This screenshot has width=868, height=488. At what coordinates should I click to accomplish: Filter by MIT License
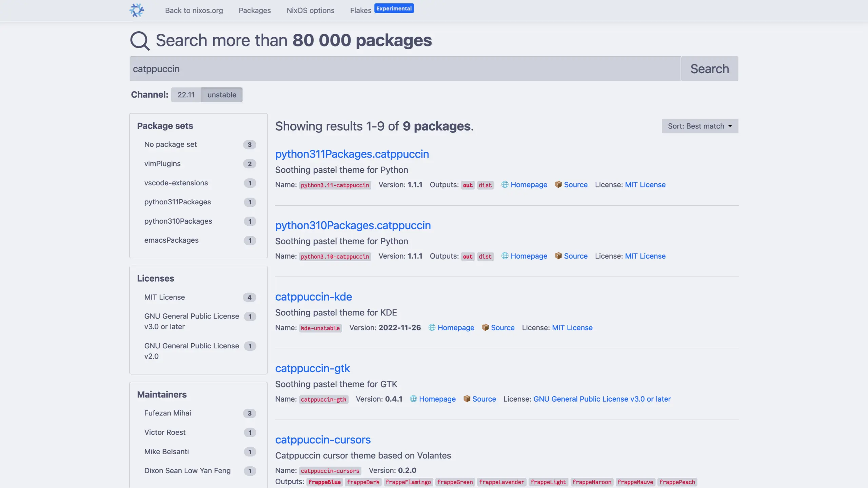(200, 297)
